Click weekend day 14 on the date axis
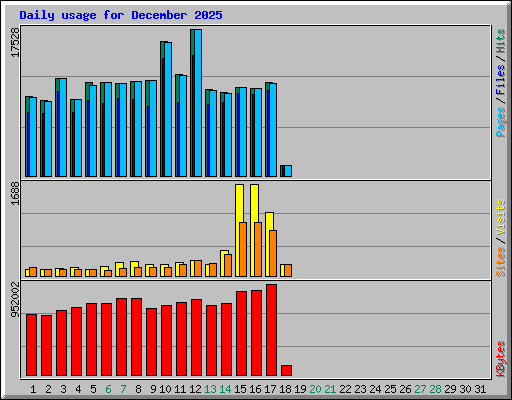 tap(225, 389)
